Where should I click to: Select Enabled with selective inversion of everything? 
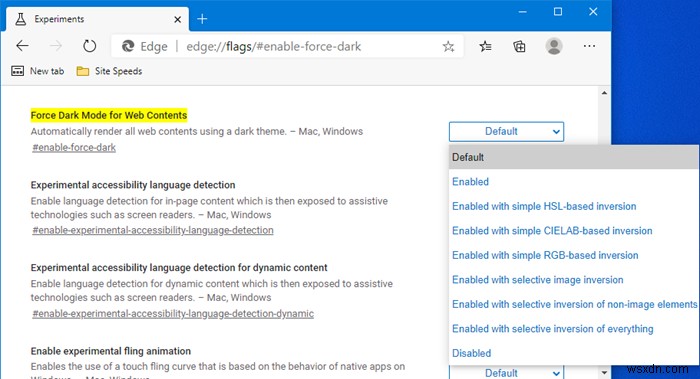coord(574,329)
